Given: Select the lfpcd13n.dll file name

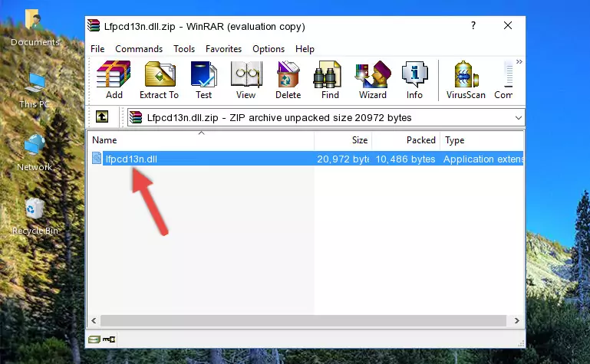Looking at the screenshot, I should pyautogui.click(x=131, y=159).
